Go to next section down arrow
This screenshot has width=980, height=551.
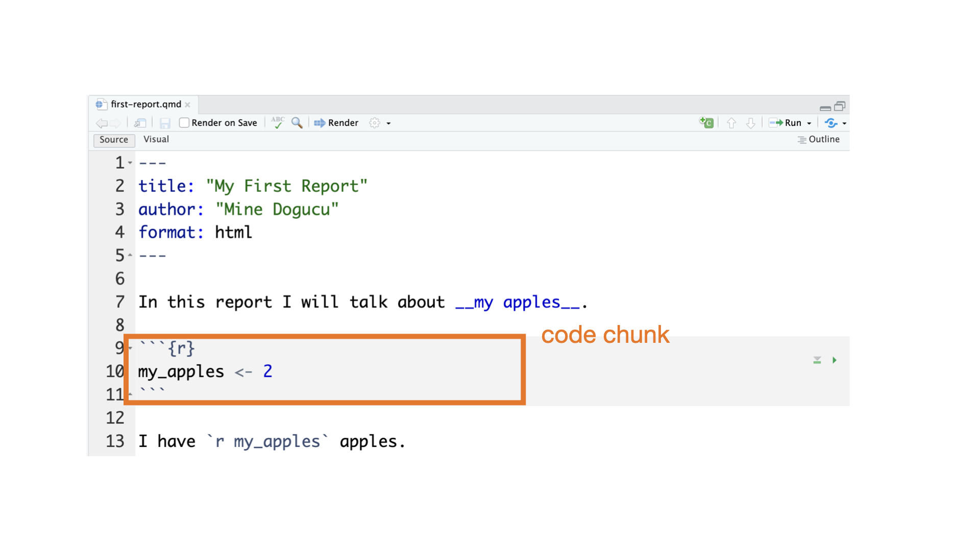pyautogui.click(x=750, y=123)
